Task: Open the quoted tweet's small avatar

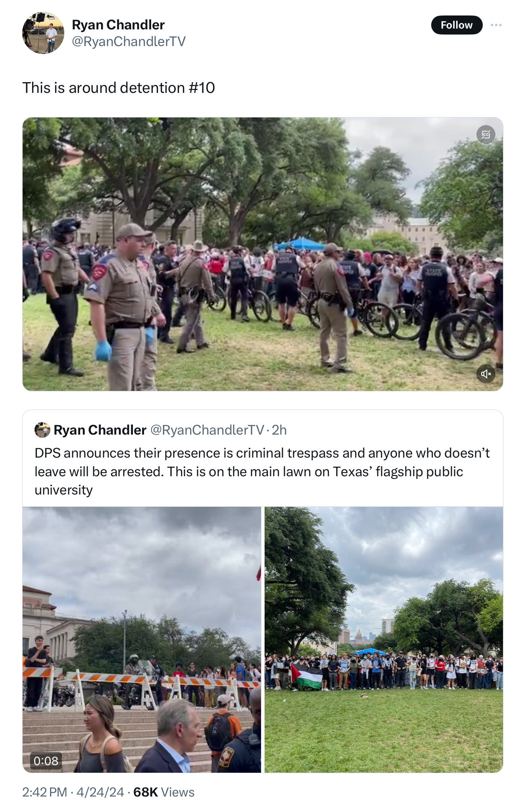Action: (42, 430)
